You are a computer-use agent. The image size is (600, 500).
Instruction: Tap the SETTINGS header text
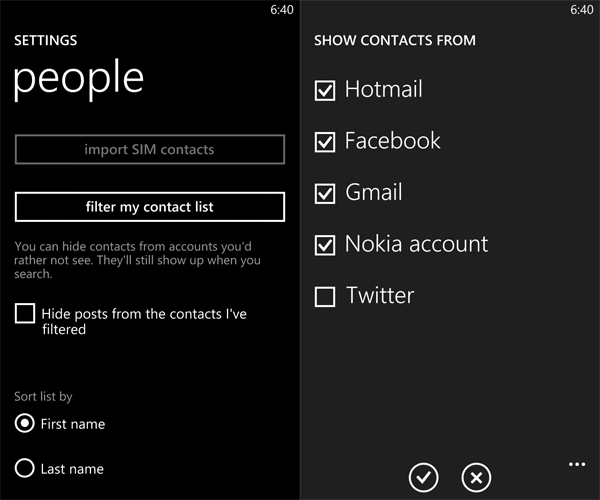[x=46, y=41]
